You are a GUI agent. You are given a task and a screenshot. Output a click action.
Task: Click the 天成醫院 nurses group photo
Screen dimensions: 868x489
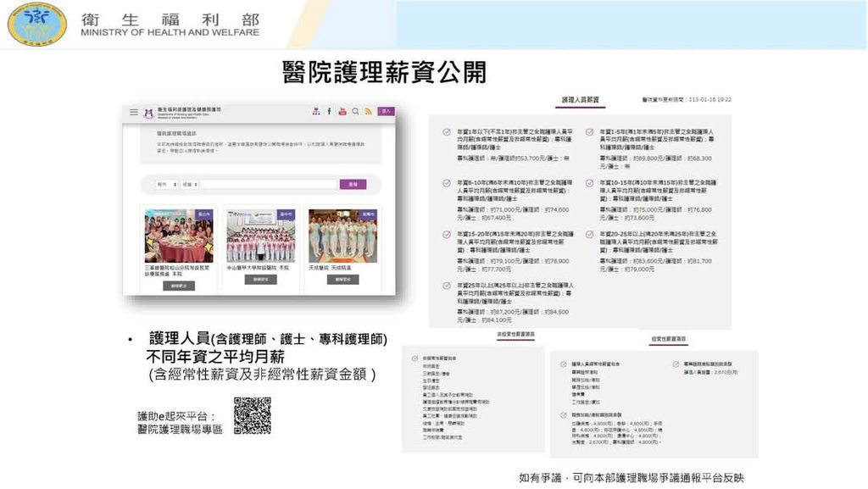[x=342, y=235]
